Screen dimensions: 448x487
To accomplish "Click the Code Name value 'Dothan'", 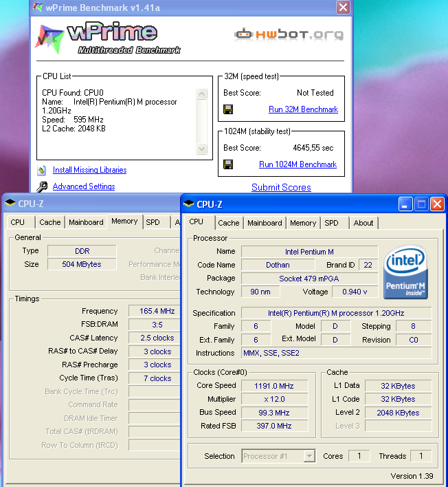I will coord(278,265).
